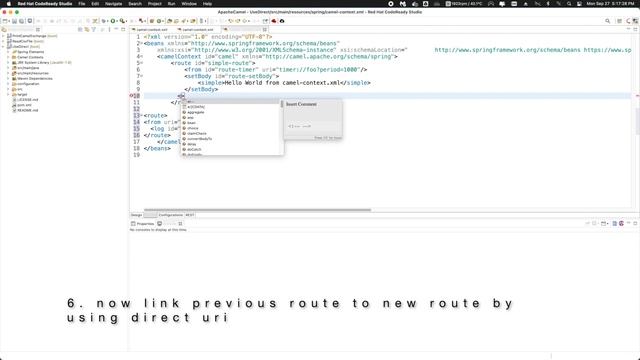Click the Search menu

click(x=135, y=4)
